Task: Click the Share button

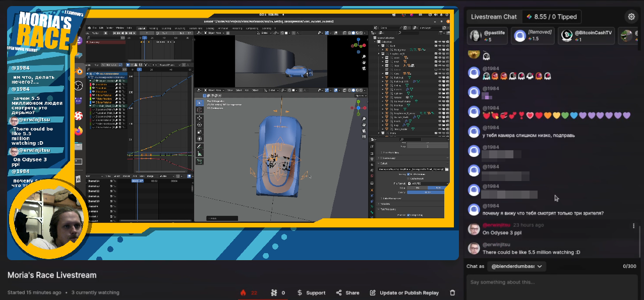Action: 347,292
